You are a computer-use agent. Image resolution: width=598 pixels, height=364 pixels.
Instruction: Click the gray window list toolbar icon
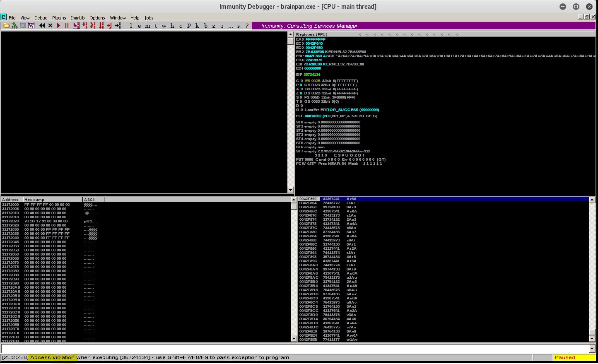[x=23, y=26]
